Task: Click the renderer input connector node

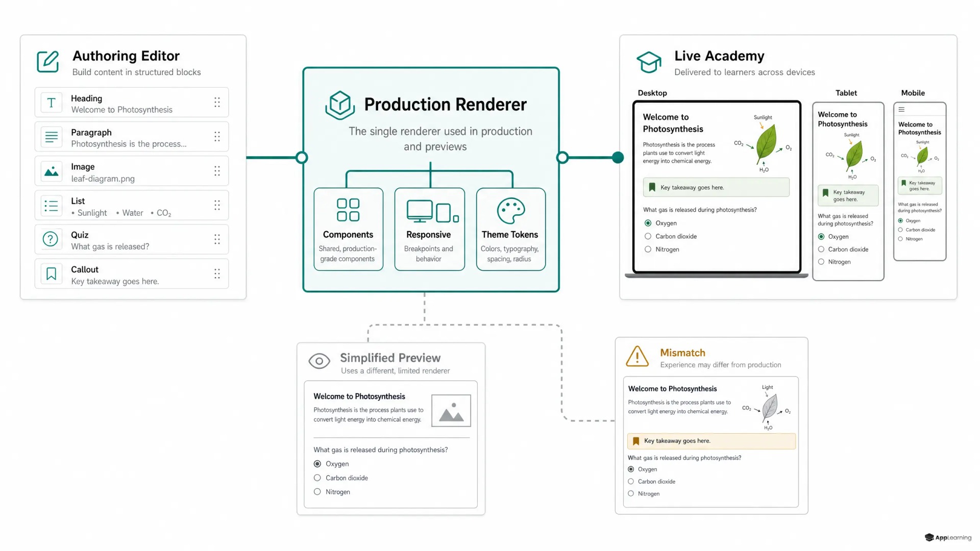Action: [302, 158]
